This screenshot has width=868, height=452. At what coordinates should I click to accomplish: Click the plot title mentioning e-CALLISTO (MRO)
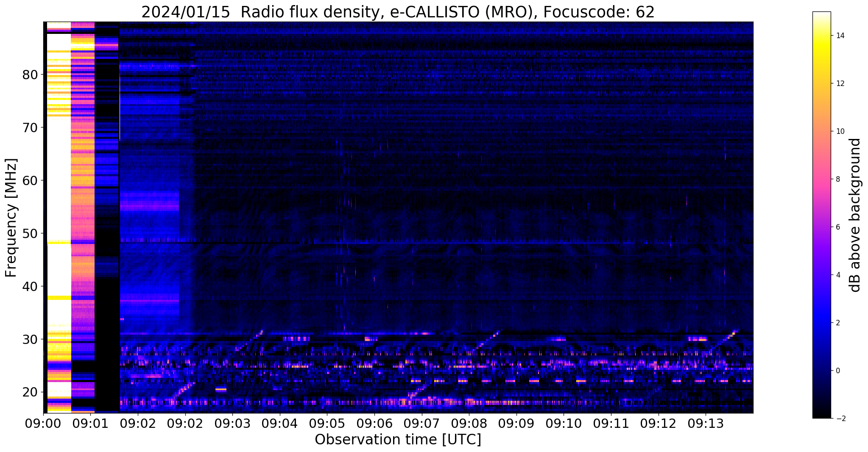tap(398, 12)
